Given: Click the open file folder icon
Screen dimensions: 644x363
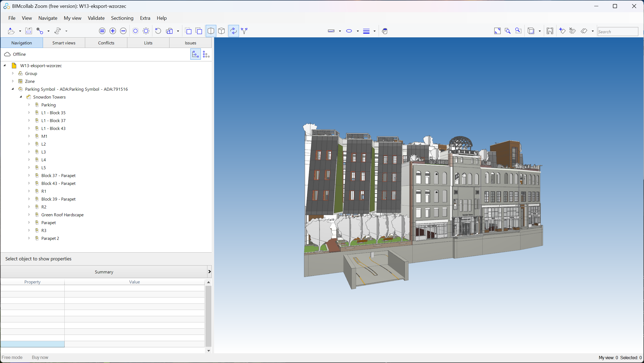Looking at the screenshot, I should click(11, 31).
